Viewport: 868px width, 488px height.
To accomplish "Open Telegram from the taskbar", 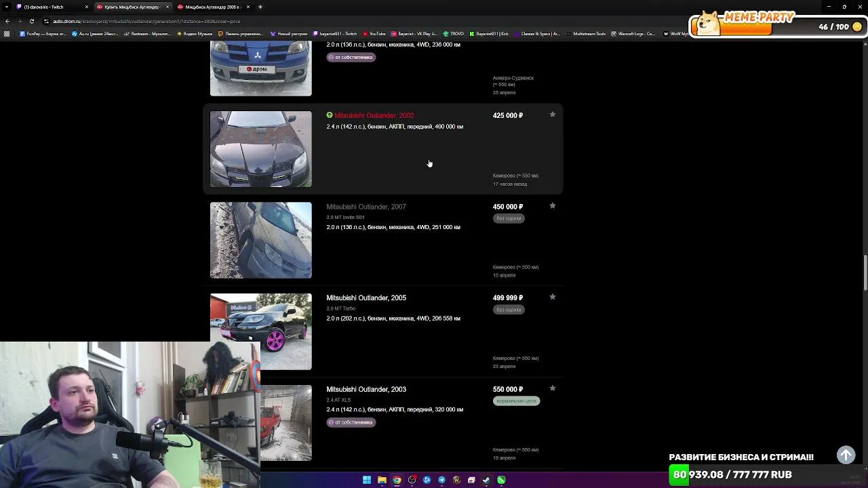I will pos(441,480).
